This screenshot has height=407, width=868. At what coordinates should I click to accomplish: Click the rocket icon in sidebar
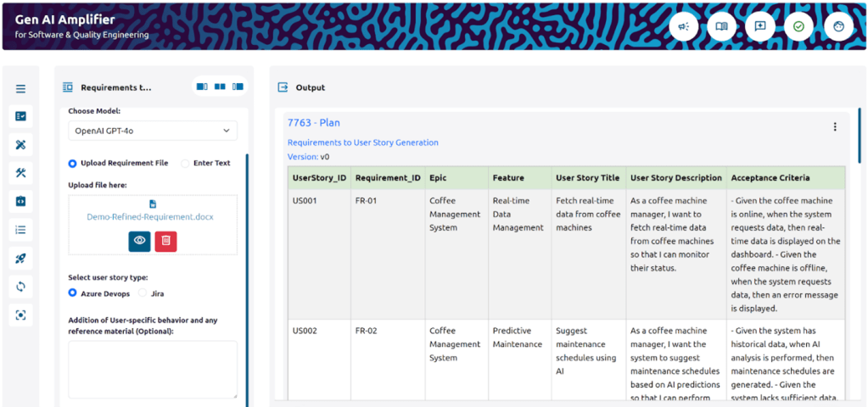(20, 259)
